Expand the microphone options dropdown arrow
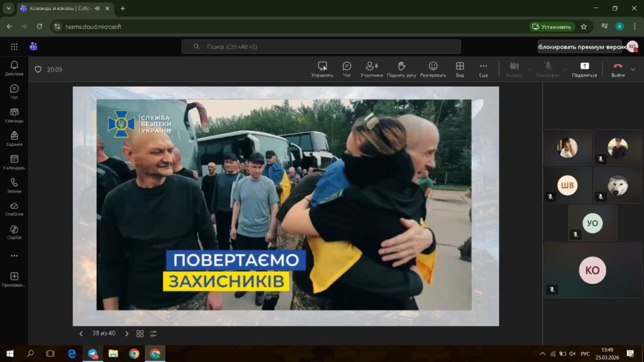The height and width of the screenshot is (362, 644). [564, 69]
